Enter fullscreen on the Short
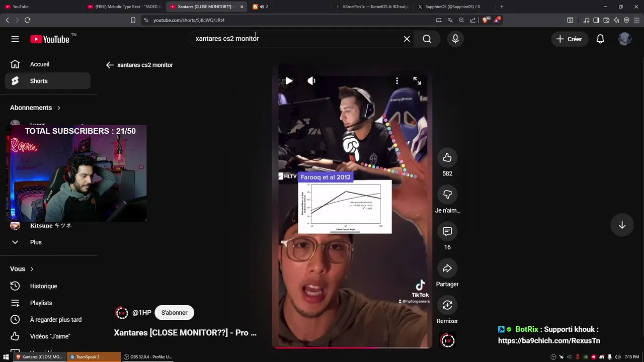This screenshot has width=644, height=362. (417, 81)
